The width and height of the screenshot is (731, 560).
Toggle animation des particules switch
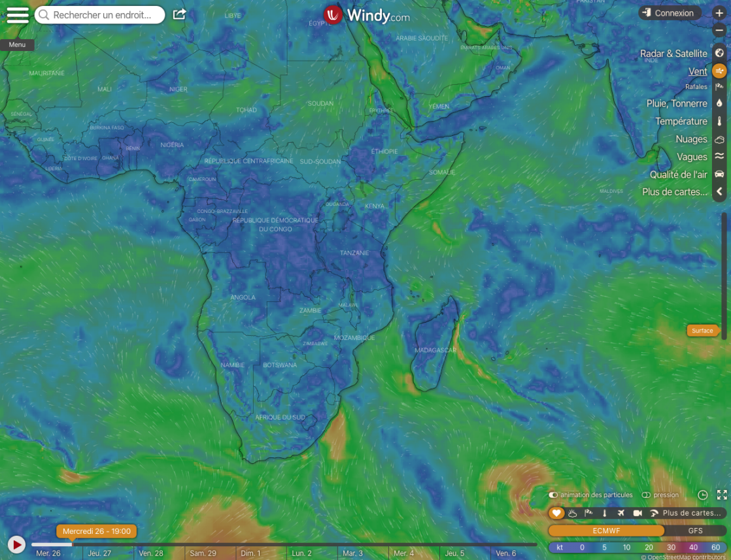(x=553, y=495)
